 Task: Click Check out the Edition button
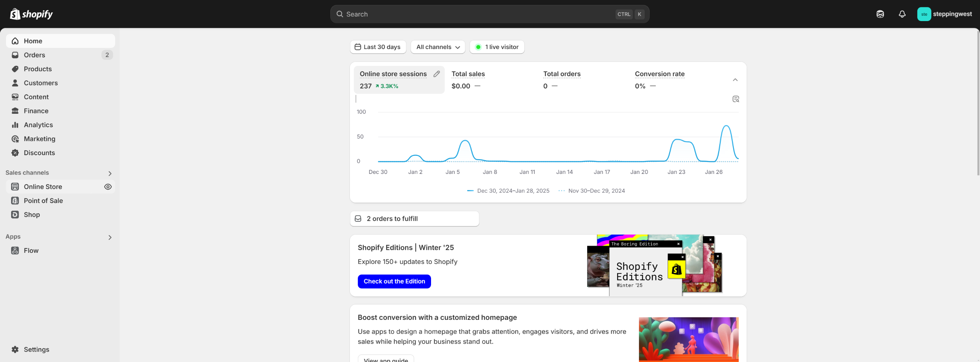(x=394, y=282)
